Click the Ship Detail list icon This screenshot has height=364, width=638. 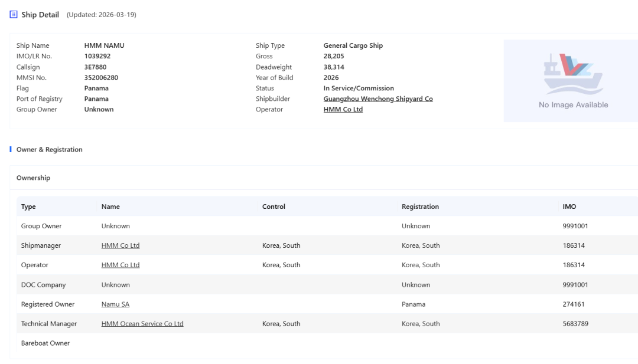point(14,15)
